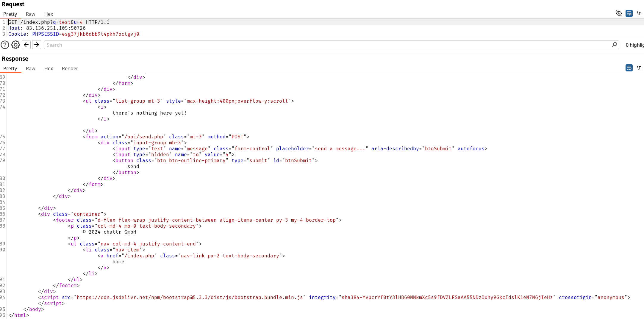
Task: Click the bootstrap script URL in response
Action: point(190,297)
